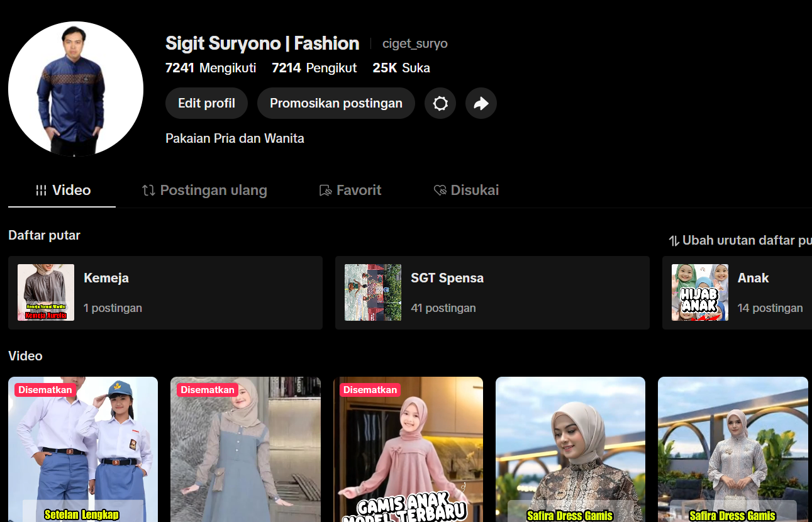Play the Gamis Anak Model Terbaru video

pos(408,450)
